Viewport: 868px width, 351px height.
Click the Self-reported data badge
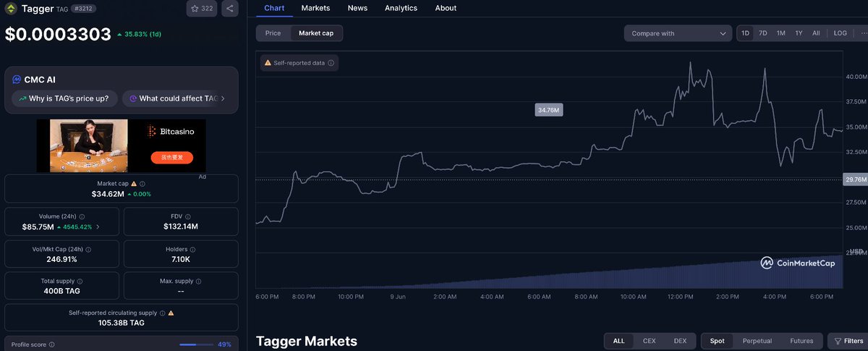(x=299, y=63)
